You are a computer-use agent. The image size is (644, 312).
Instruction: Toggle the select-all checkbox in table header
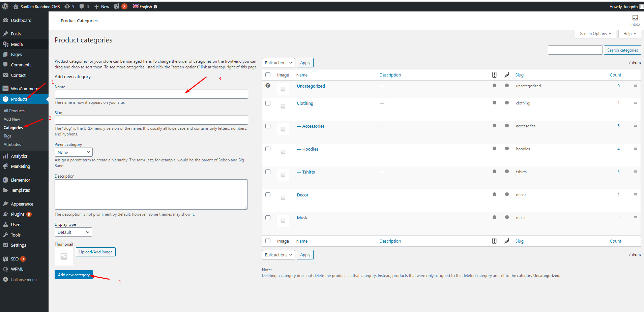[x=268, y=75]
